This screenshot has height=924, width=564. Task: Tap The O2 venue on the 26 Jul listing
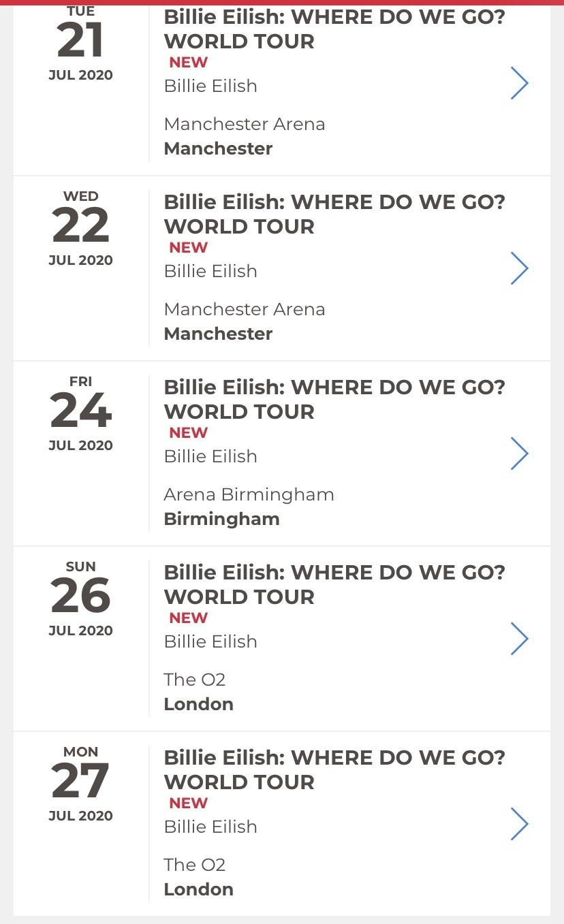coord(194,680)
